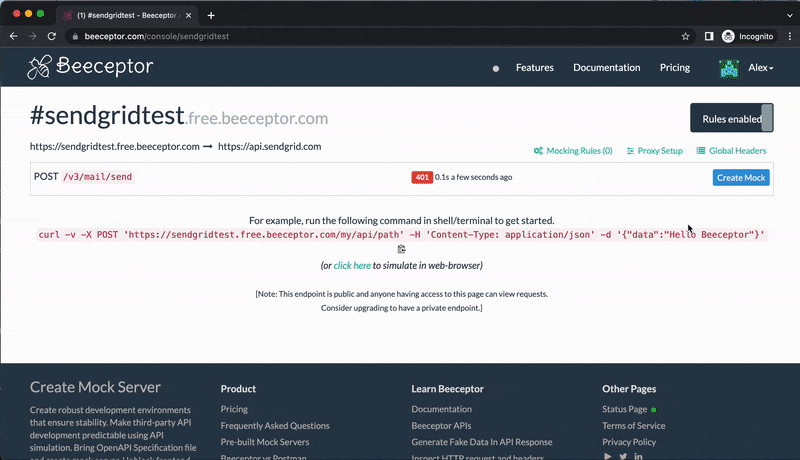This screenshot has width=800, height=460.
Task: Open the Status Page footer link
Action: pyautogui.click(x=624, y=409)
